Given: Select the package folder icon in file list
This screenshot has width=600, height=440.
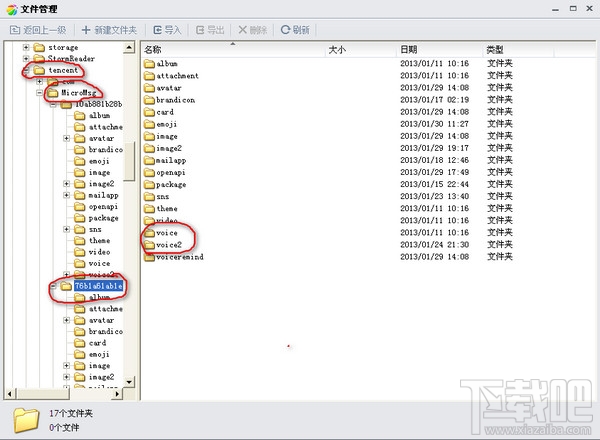Looking at the screenshot, I should (149, 184).
